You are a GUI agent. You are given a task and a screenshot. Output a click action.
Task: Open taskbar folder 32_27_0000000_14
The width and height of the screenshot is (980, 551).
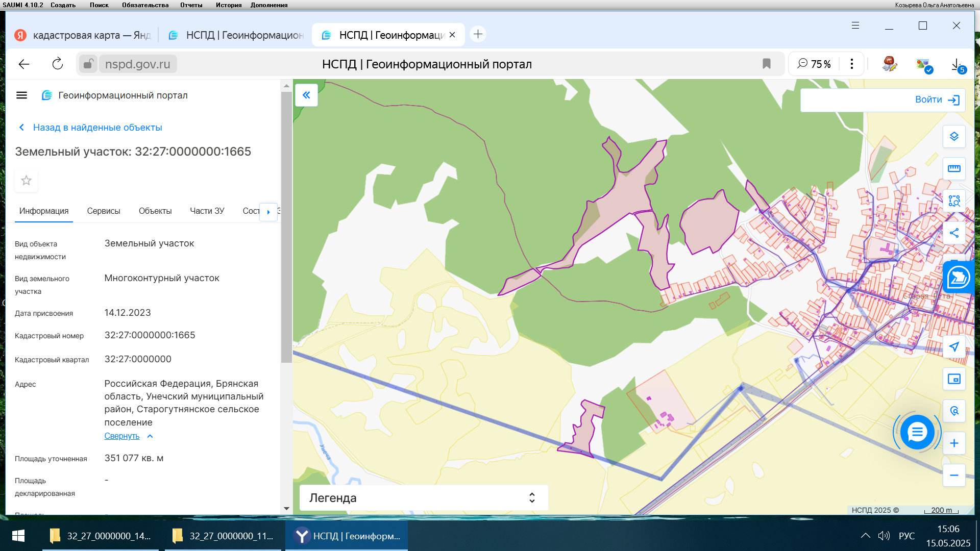[101, 536]
